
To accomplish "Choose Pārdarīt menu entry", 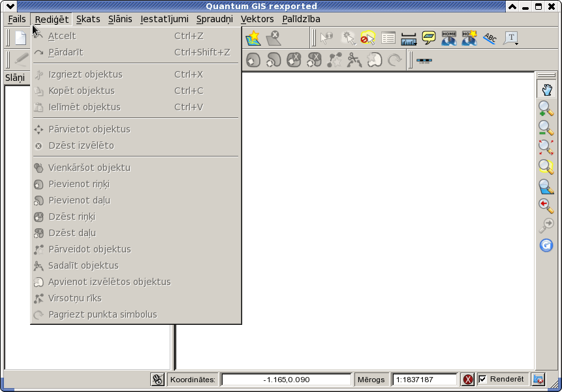I will pos(136,52).
